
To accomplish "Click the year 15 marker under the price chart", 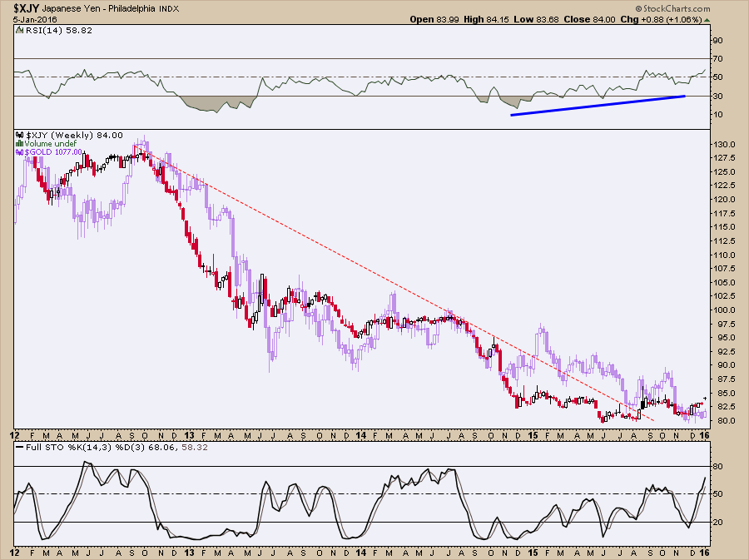I will click(x=533, y=435).
